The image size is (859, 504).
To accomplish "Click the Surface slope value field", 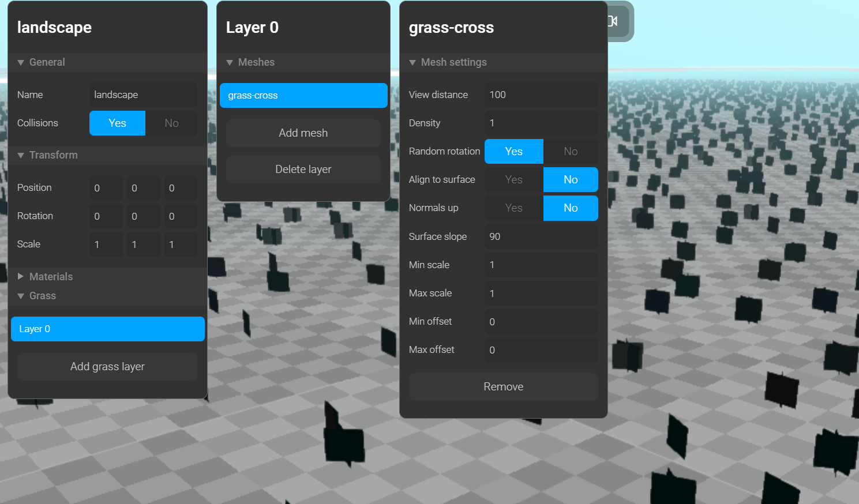I will [541, 236].
